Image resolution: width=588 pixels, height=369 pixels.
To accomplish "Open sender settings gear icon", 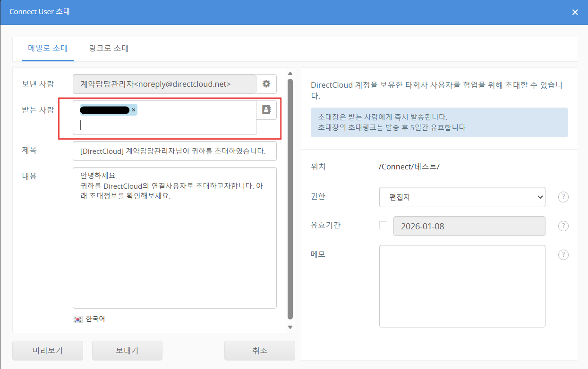I will [x=266, y=84].
